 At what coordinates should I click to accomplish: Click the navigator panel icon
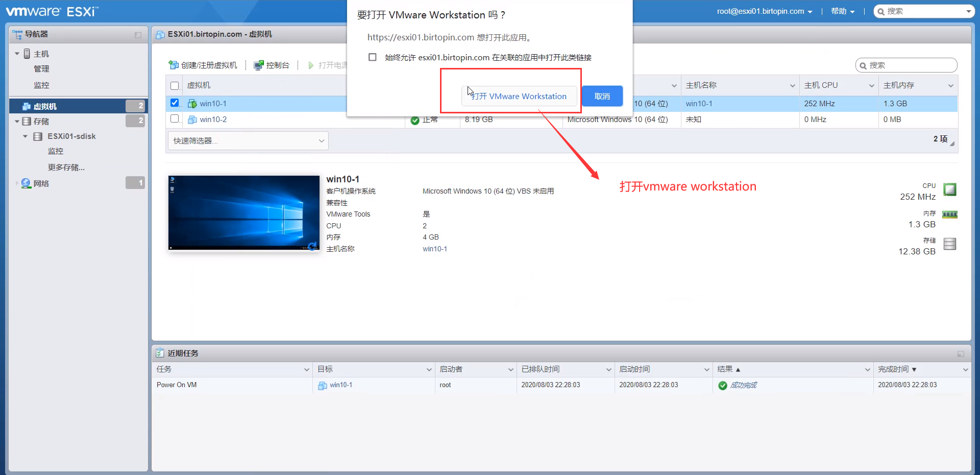(x=17, y=34)
